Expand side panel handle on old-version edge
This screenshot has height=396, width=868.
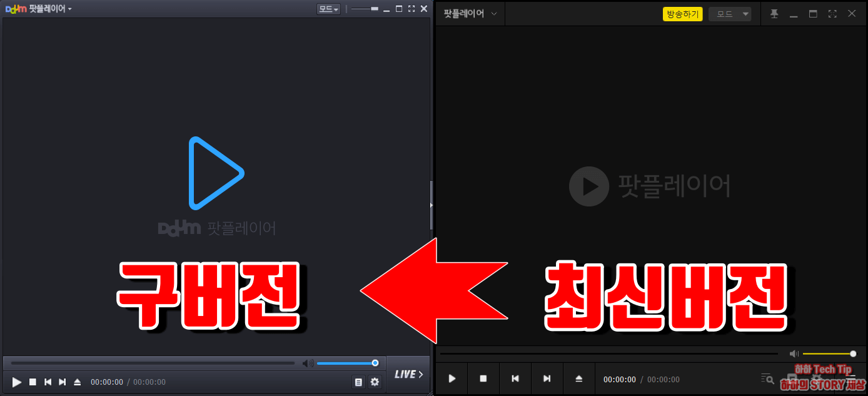point(431,205)
